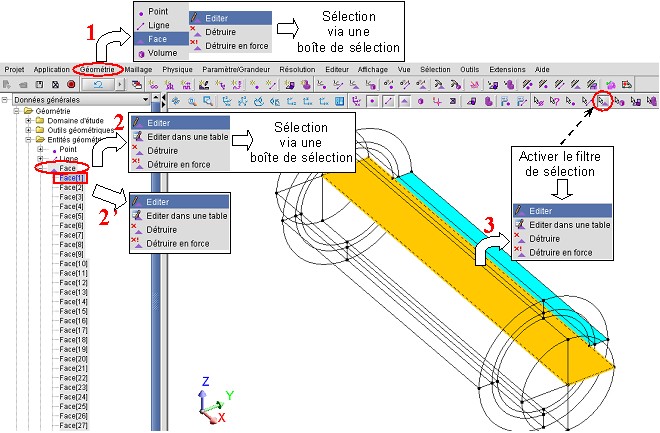The height and width of the screenshot is (433, 660).
Task: Toggle point display square icon
Action: (372, 101)
